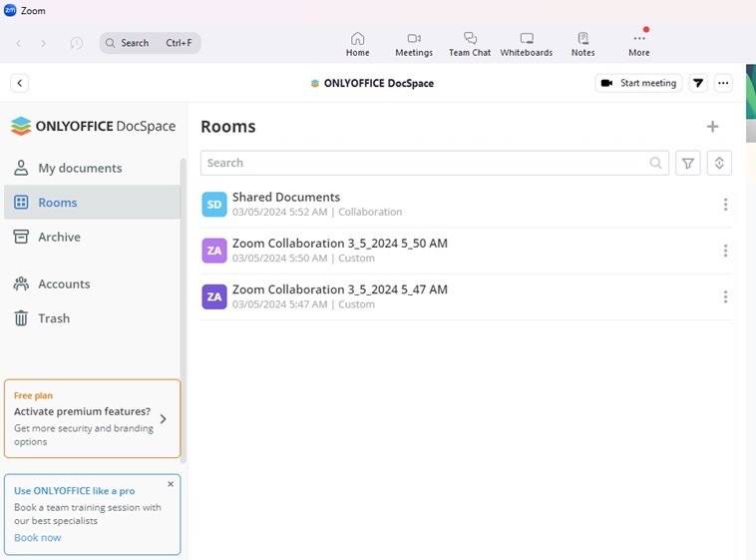
Task: Open the Rooms filter funnel button
Action: point(688,163)
